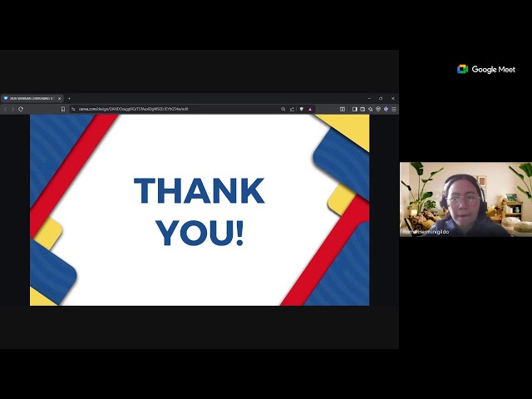532x399 pixels.
Task: Open the browser hamburger main menu
Action: [394, 109]
